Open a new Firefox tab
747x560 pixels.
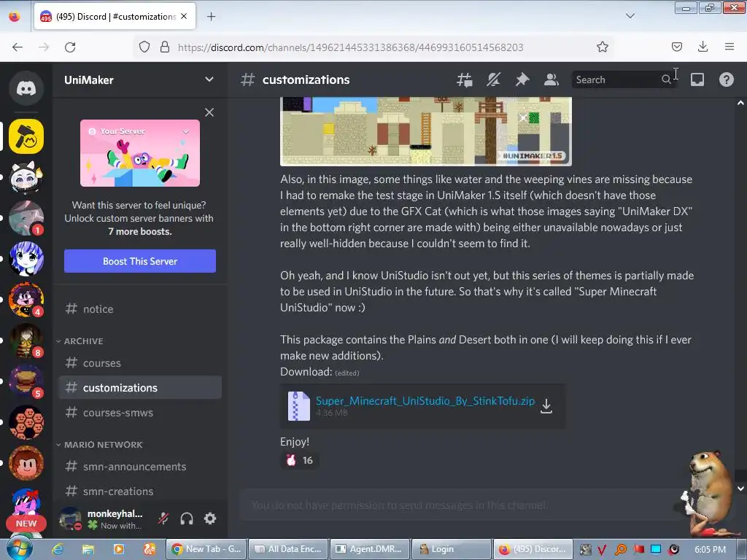click(x=211, y=17)
